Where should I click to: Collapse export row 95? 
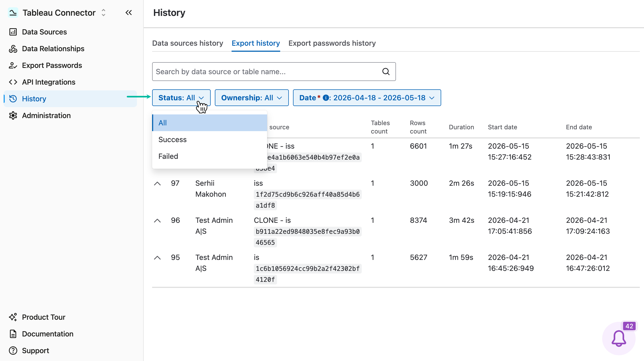[157, 258]
